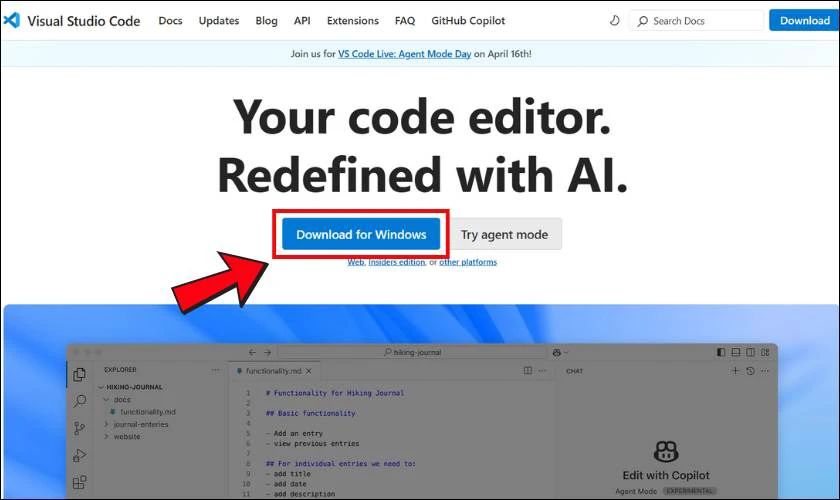Click the split editor icon in functionality.md tab bar

pyautogui.click(x=528, y=371)
